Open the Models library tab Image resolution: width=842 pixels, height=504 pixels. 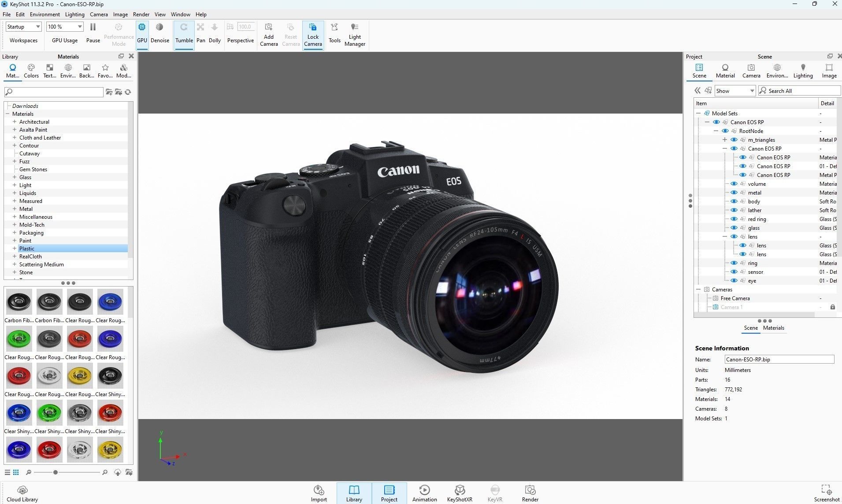pos(124,70)
